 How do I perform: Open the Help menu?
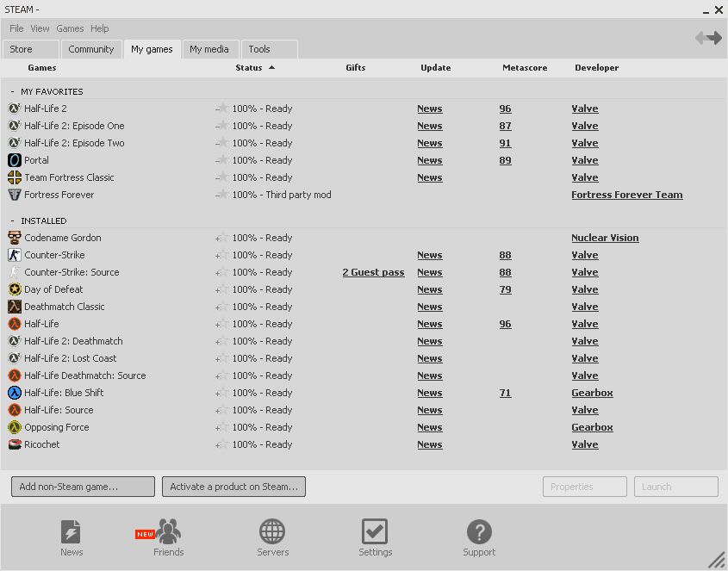coord(99,28)
